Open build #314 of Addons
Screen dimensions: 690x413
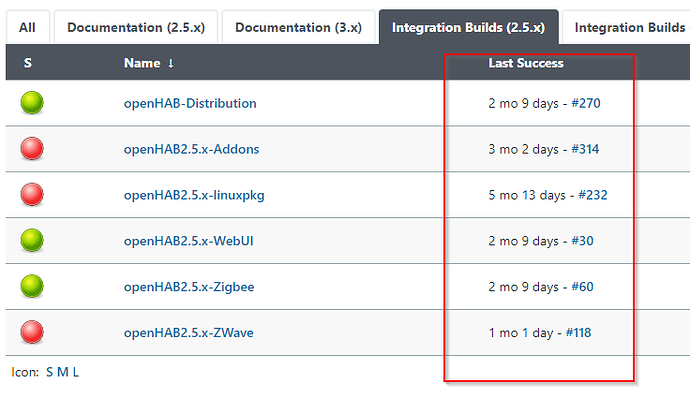pyautogui.click(x=585, y=149)
